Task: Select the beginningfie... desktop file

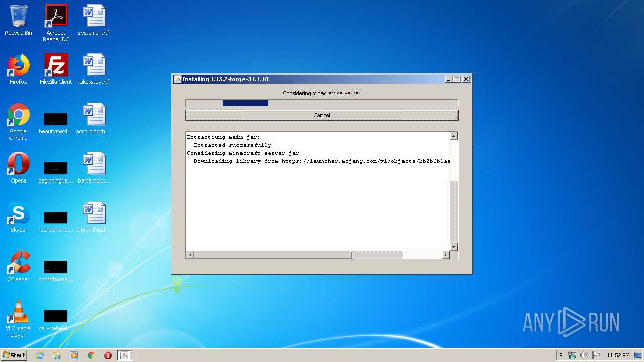Action: pyautogui.click(x=56, y=171)
